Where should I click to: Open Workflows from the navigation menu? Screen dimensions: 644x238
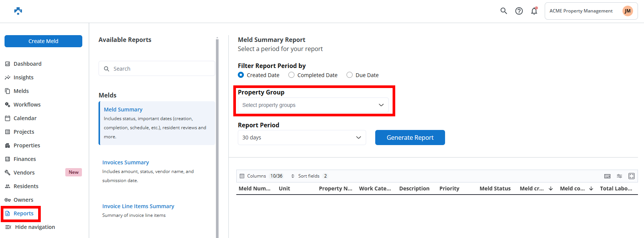pos(27,105)
